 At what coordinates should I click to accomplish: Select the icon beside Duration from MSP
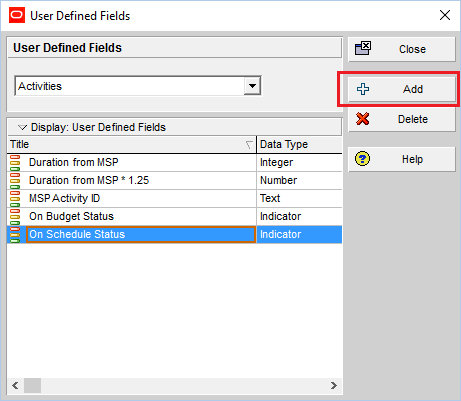click(x=15, y=163)
